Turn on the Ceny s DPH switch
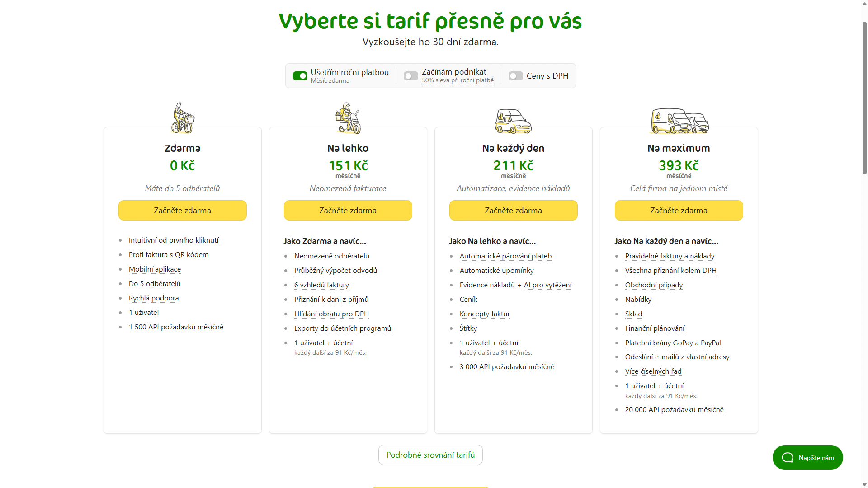This screenshot has width=868, height=488. [x=516, y=76]
